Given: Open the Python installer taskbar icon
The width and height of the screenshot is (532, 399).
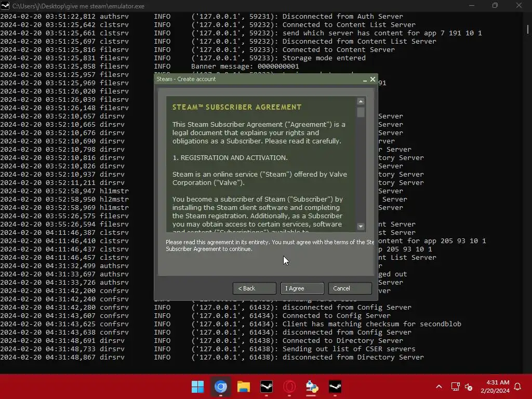Looking at the screenshot, I should tap(312, 387).
